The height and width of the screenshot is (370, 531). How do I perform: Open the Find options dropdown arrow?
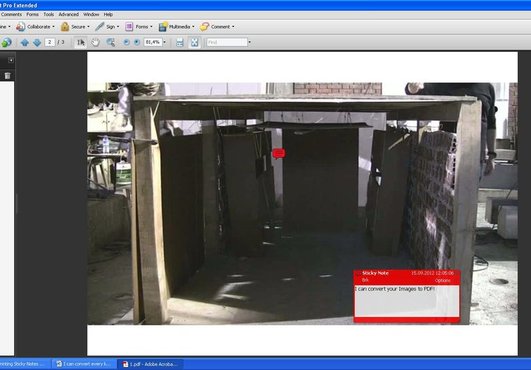coord(250,42)
